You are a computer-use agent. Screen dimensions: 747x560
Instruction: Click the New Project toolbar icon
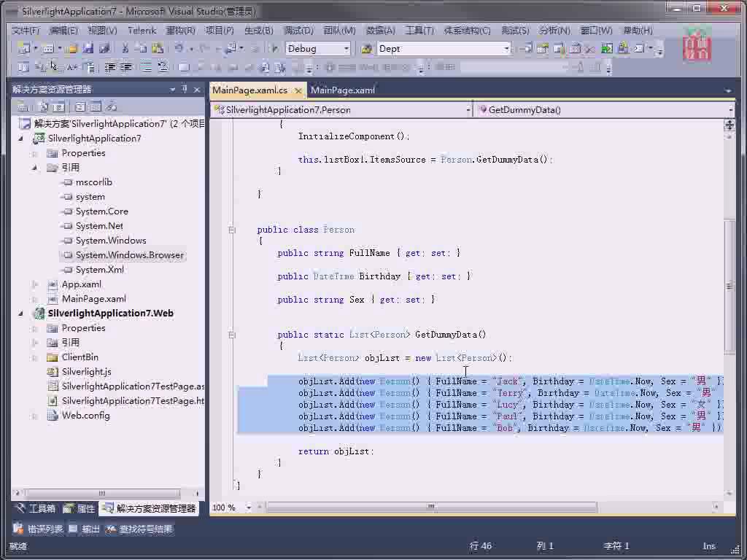[23, 48]
